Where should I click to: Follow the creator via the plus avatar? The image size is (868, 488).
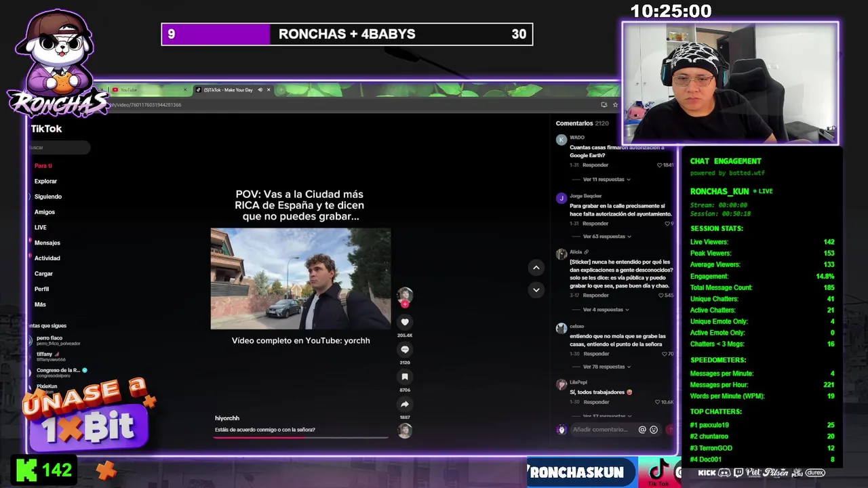pos(405,304)
